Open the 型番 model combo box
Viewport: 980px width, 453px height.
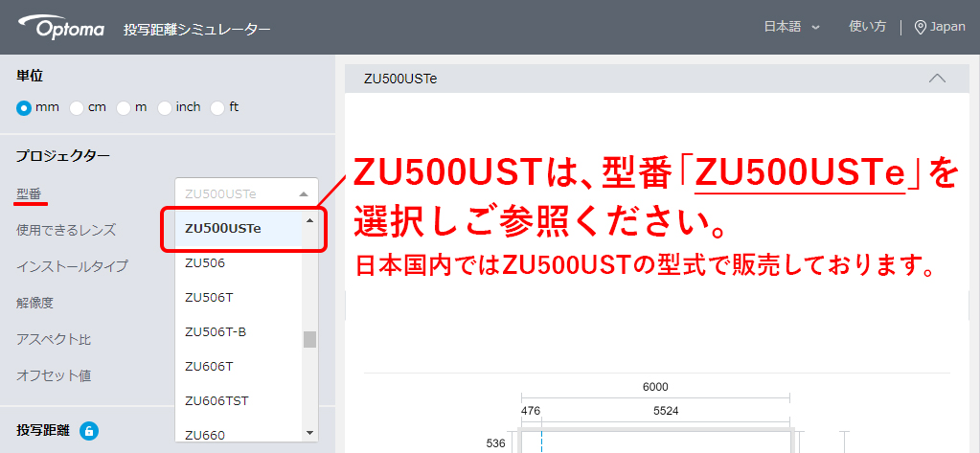(247, 193)
